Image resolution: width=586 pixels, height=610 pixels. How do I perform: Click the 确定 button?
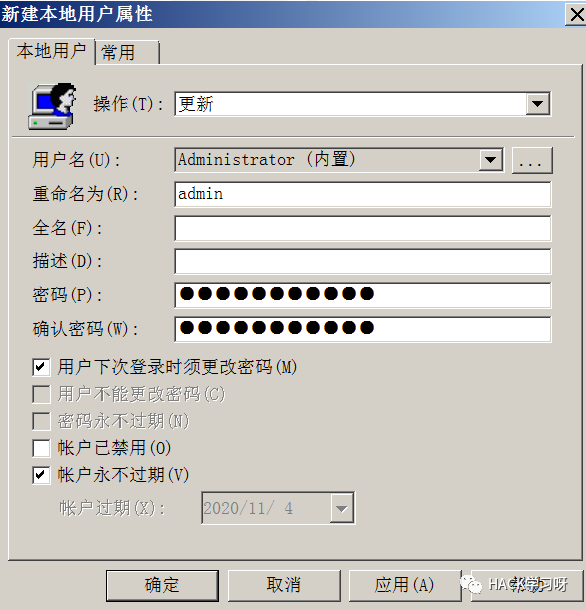pyautogui.click(x=162, y=585)
